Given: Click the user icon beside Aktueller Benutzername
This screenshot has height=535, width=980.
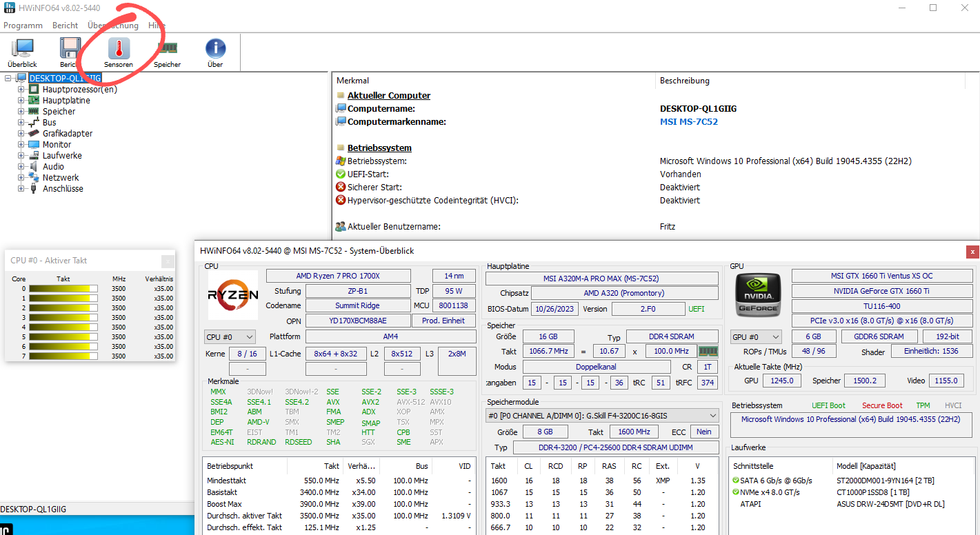Looking at the screenshot, I should tap(341, 227).
